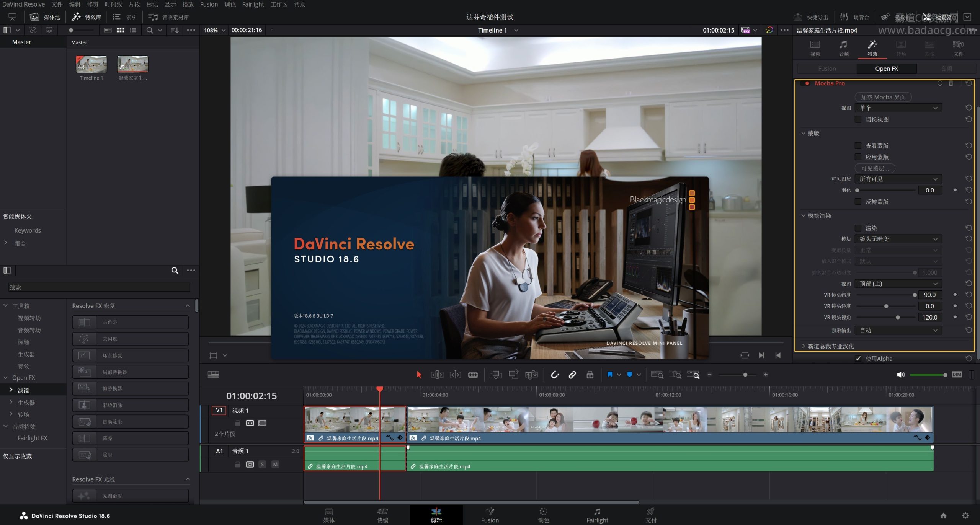Open the Home project manager icon
Viewport: 980px width, 525px height.
click(x=944, y=515)
